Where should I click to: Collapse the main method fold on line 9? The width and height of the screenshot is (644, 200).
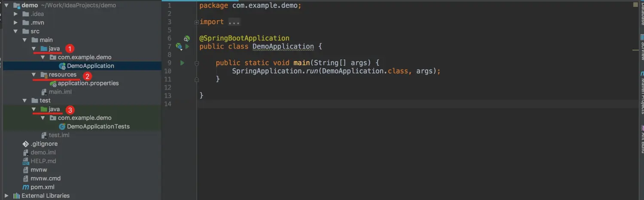[197, 63]
